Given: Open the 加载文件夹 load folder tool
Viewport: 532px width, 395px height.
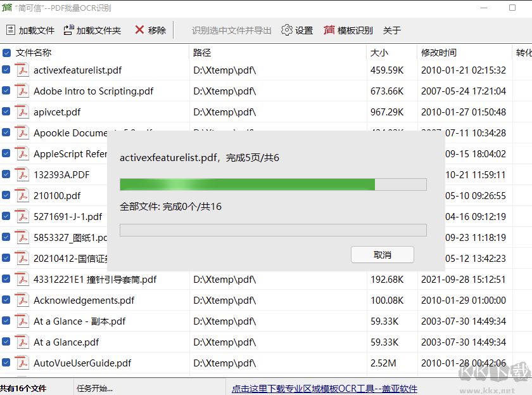Looking at the screenshot, I should tap(92, 30).
